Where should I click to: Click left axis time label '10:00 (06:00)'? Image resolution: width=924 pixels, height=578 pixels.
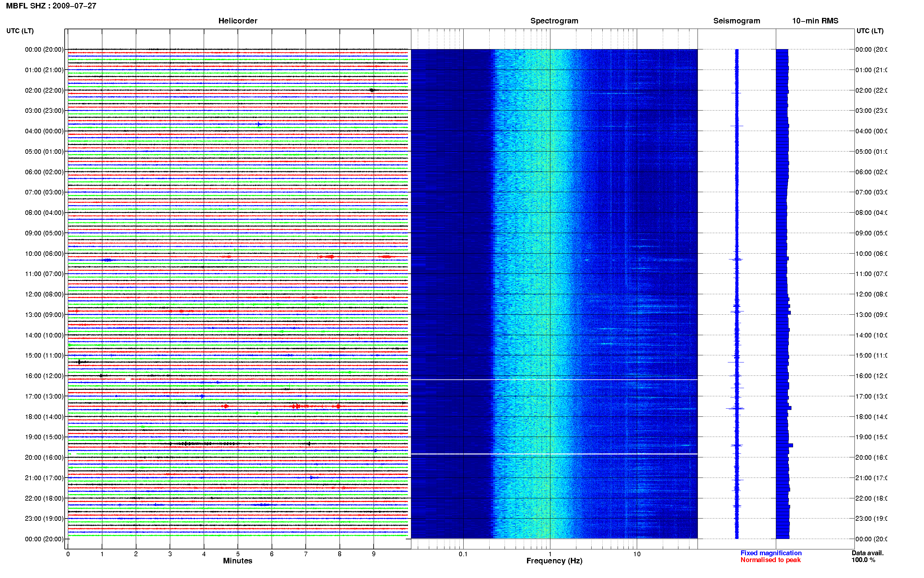point(44,254)
